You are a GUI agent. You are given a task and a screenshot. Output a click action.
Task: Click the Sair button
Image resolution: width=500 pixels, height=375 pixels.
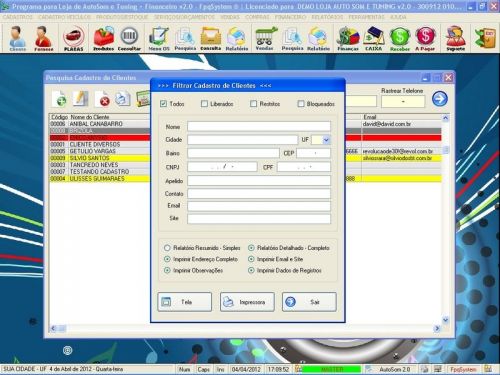[309, 302]
